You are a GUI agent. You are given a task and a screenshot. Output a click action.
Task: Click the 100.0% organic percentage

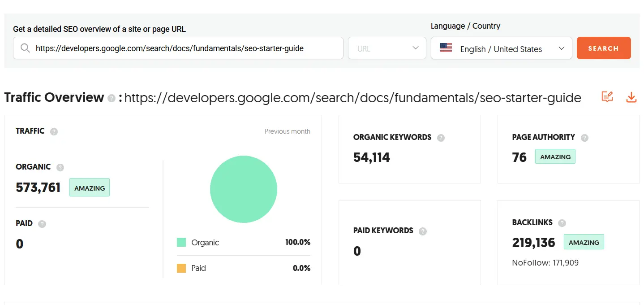tap(298, 242)
